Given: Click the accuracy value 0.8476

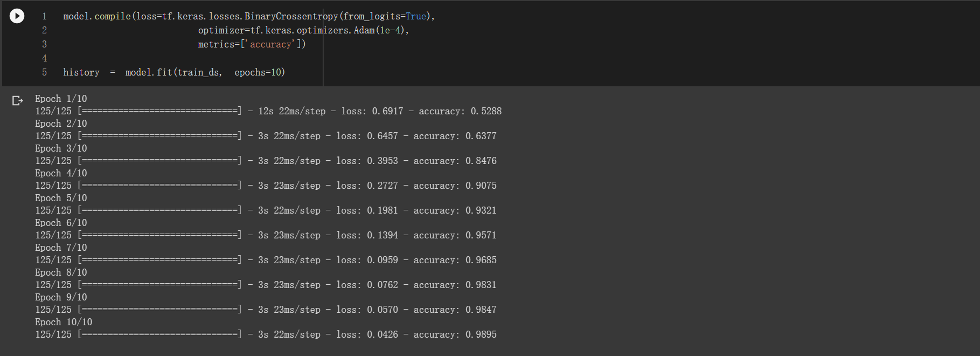Looking at the screenshot, I should click(481, 161).
